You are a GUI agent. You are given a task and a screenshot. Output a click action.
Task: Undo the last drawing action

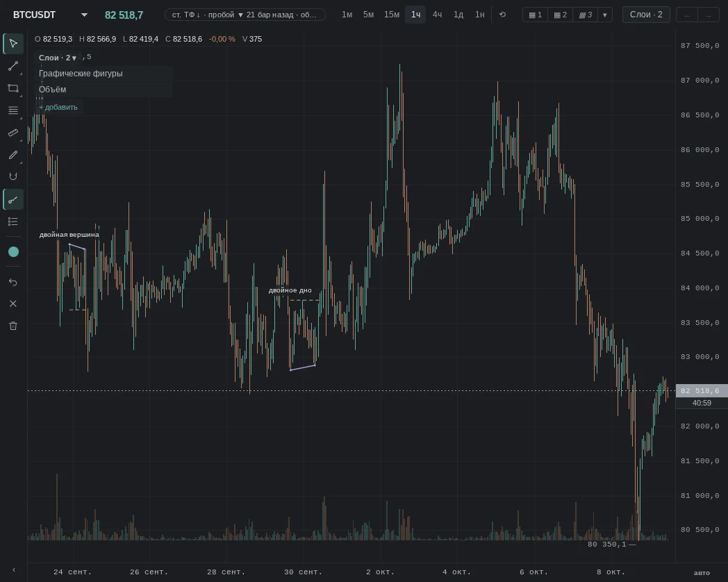tap(13, 282)
